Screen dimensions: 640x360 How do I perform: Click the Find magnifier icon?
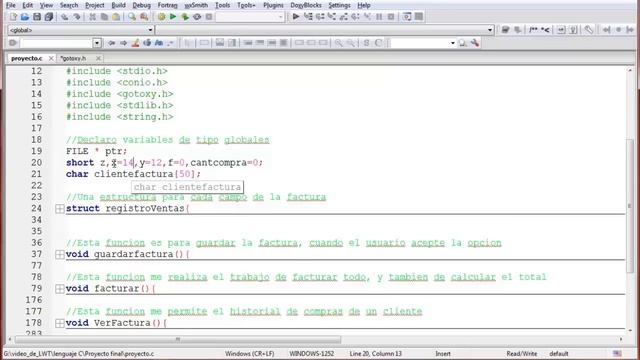(x=132, y=17)
